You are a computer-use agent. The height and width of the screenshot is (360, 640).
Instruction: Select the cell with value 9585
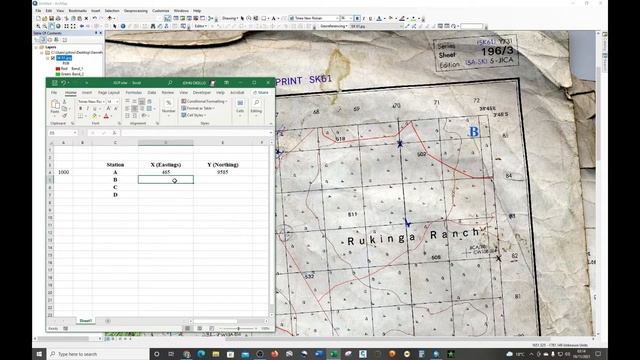222,172
